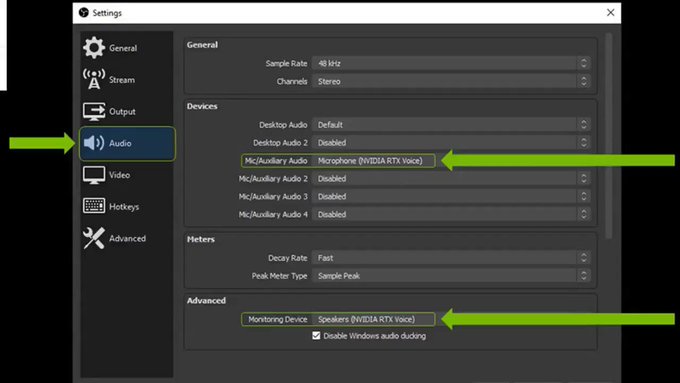
Task: Open the Sample Rate dropdown
Action: [x=451, y=63]
